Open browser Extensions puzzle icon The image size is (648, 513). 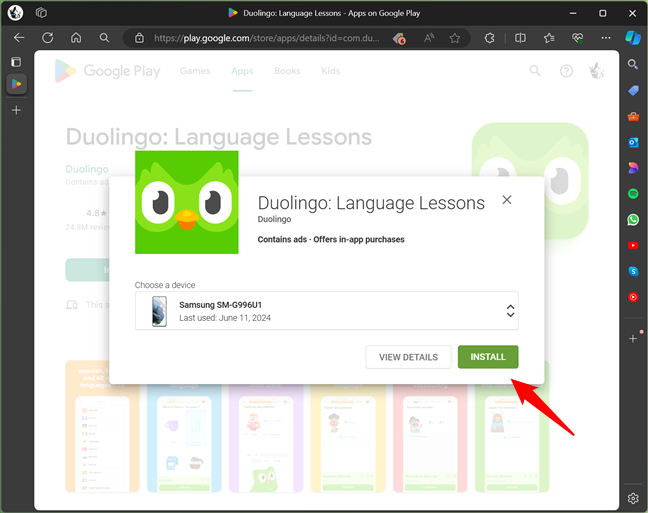pyautogui.click(x=489, y=38)
